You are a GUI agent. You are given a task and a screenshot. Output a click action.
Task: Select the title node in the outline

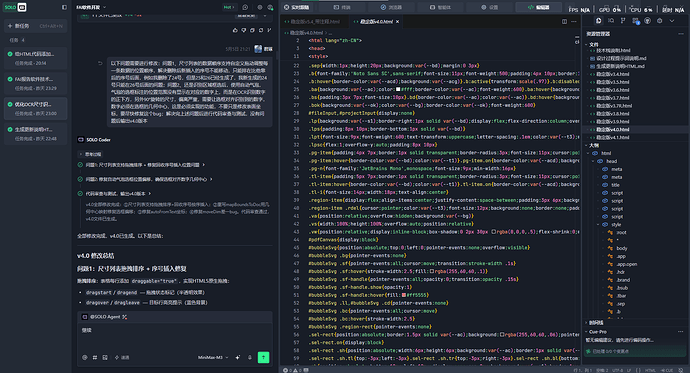(x=615, y=185)
